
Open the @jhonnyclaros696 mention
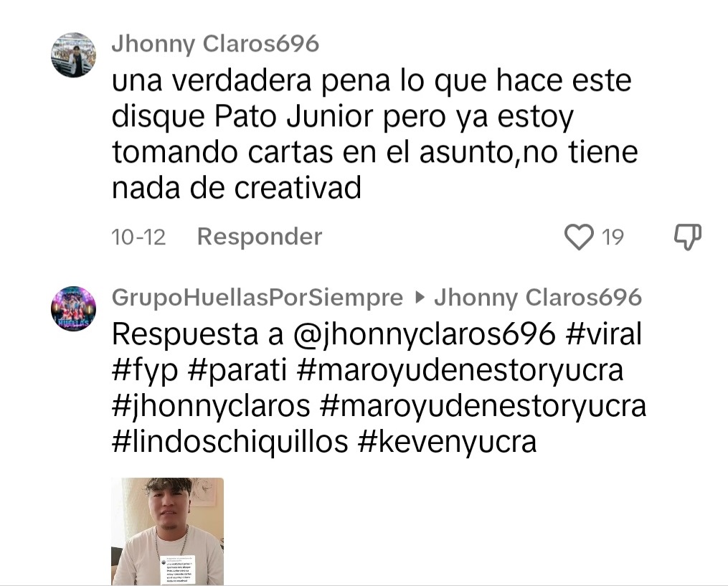pos(425,334)
